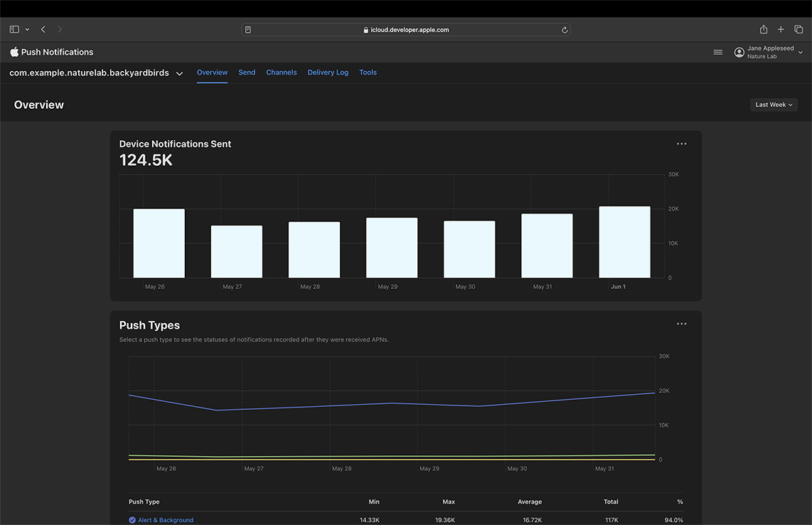812x525 pixels.
Task: Show tab overview icon
Action: (x=798, y=30)
